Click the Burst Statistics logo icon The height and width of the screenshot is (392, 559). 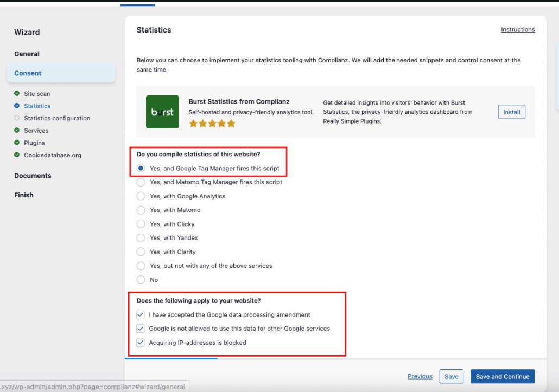tap(162, 112)
